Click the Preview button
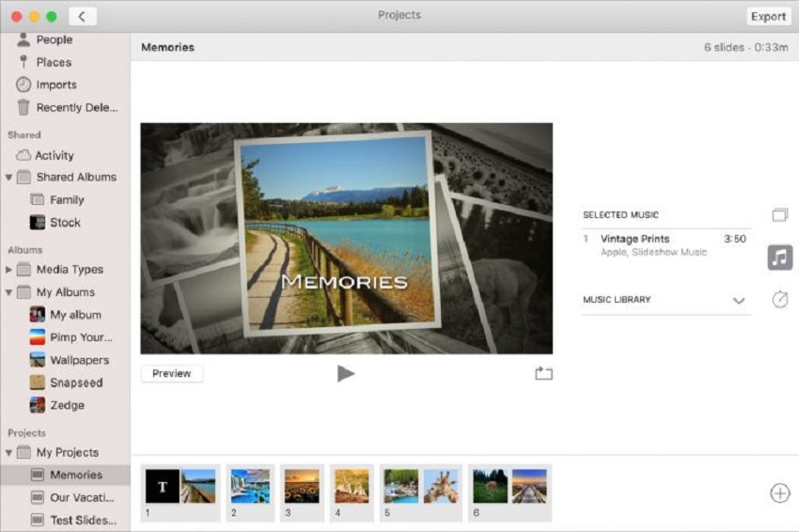Screen dimensions: 799x532 coord(172,373)
